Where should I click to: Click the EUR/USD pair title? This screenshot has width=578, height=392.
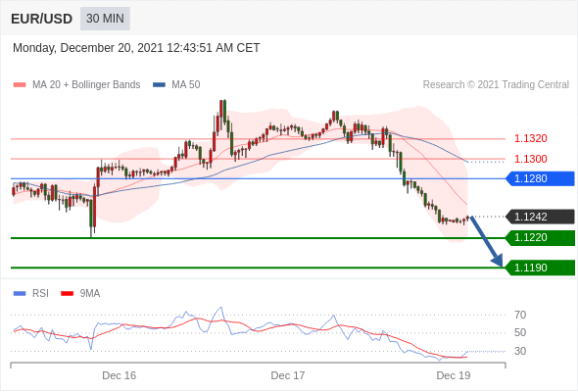42,19
